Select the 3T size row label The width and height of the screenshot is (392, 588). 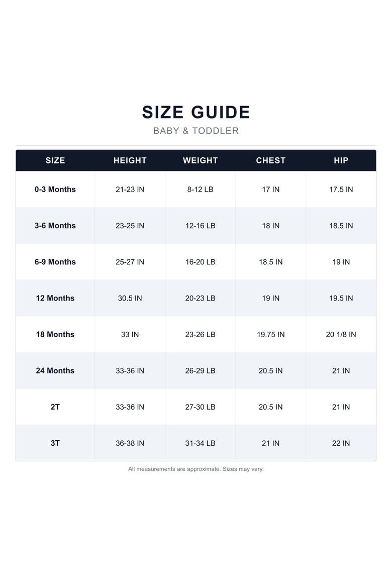[55, 443]
